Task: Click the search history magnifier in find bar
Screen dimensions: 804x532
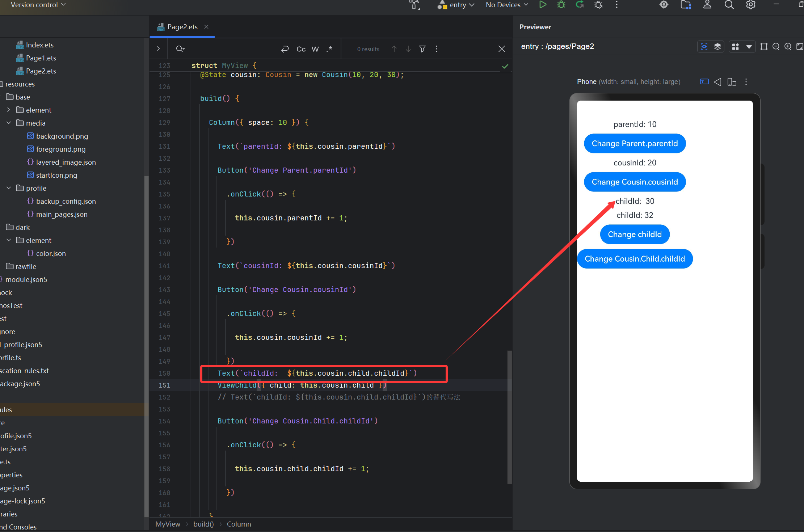Action: (x=180, y=49)
